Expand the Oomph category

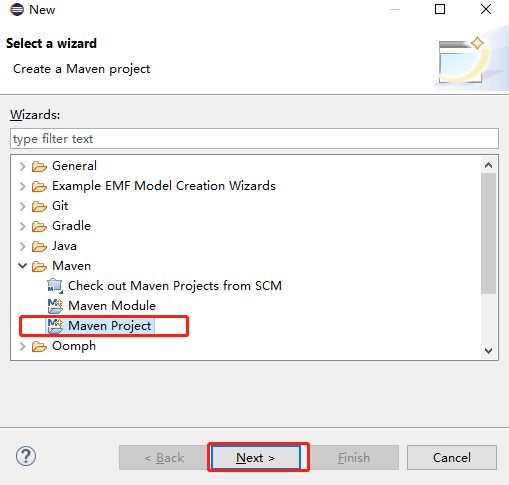(x=22, y=346)
